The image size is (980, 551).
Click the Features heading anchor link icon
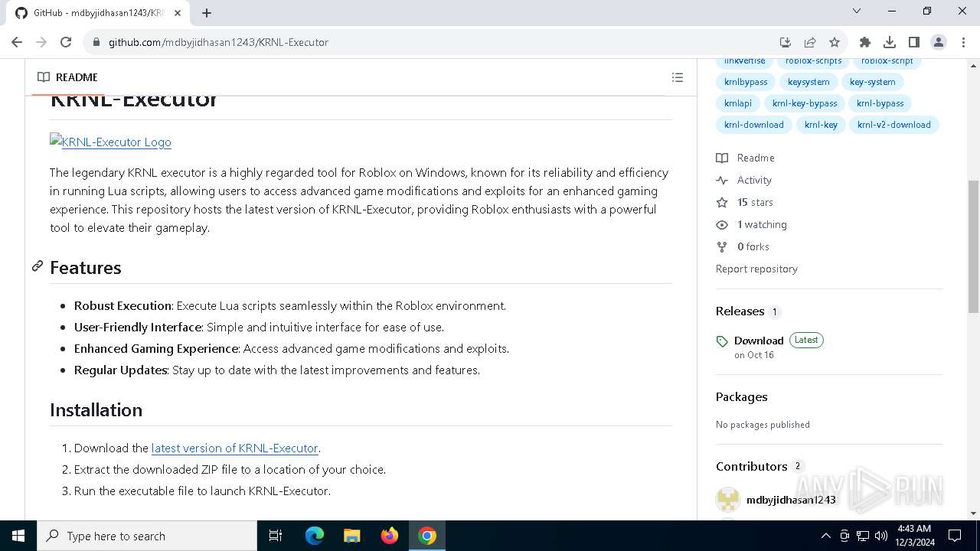[37, 266]
